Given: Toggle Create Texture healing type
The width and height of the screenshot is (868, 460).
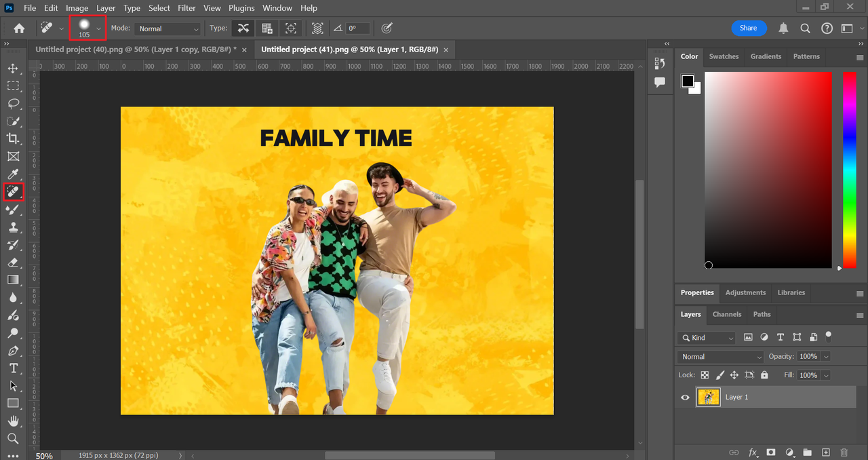Looking at the screenshot, I should [267, 28].
